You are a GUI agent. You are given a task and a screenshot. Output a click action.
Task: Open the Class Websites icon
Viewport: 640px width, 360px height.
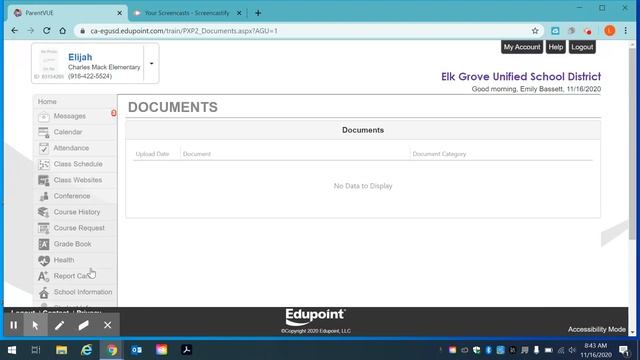[x=44, y=180]
